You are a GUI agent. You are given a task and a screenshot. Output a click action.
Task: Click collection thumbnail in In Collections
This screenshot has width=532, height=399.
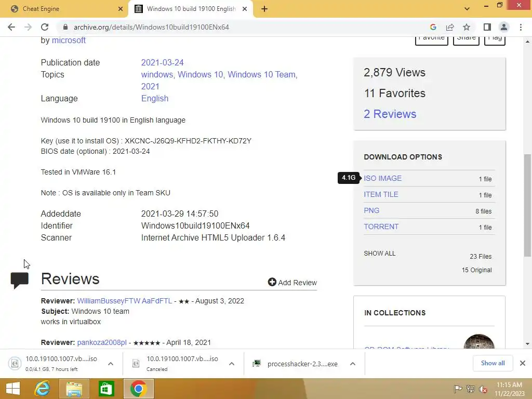(x=478, y=342)
